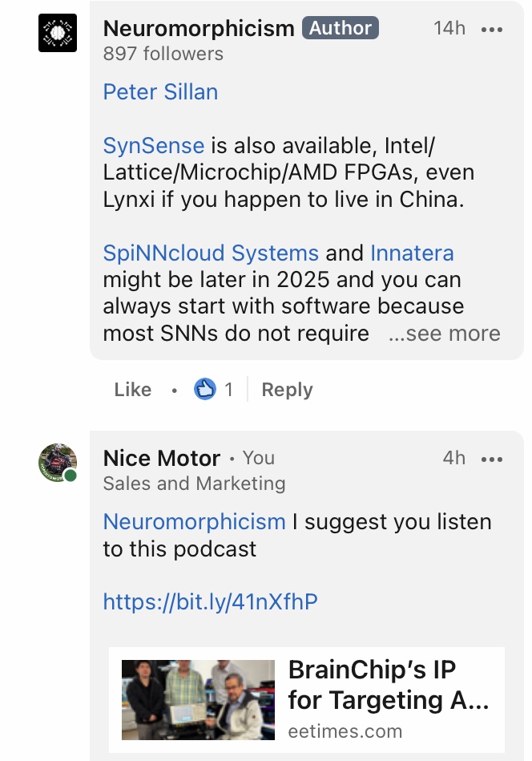
Task: Open Neuromorphicism profile avatar
Action: pyautogui.click(x=58, y=33)
